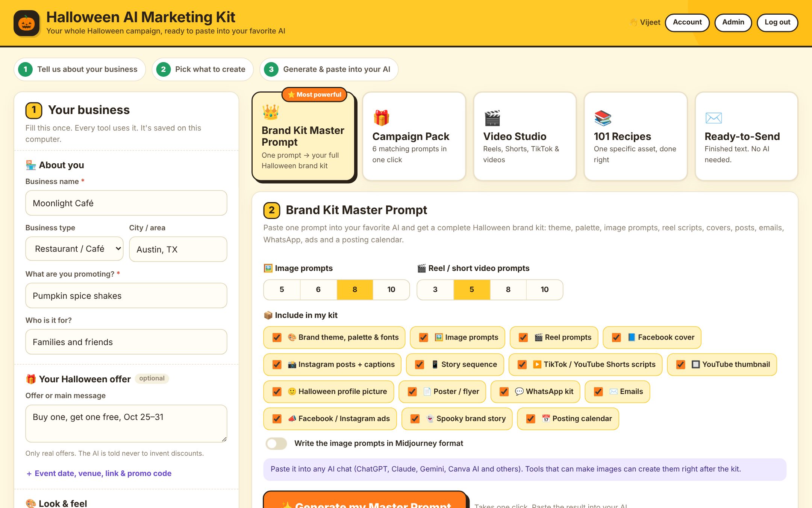Uncheck the Posting calendar checkbox
This screenshot has height=508, width=812.
531,418
